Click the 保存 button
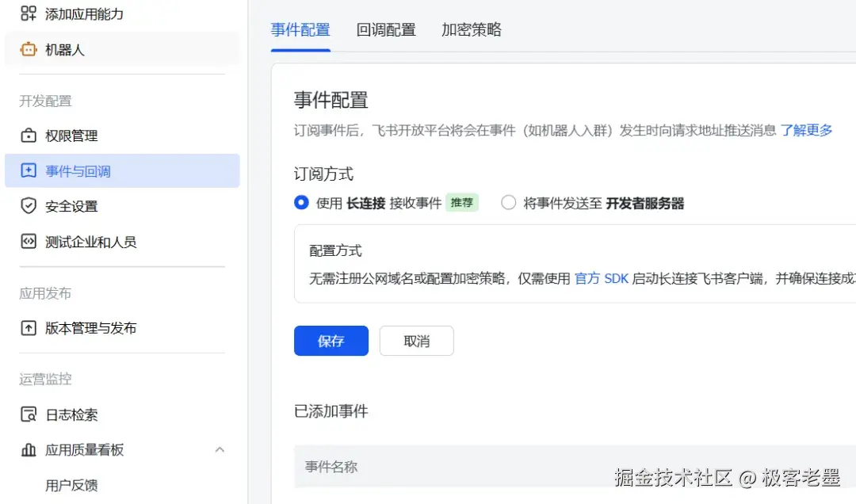 [x=331, y=341]
